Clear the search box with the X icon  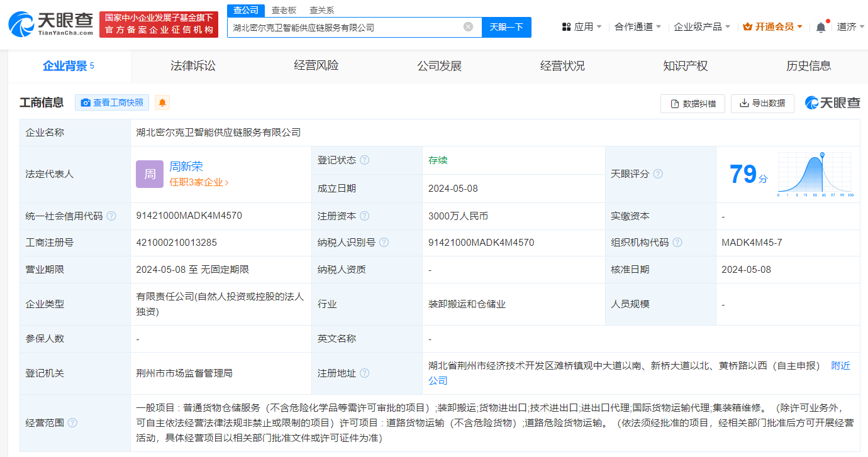click(467, 27)
